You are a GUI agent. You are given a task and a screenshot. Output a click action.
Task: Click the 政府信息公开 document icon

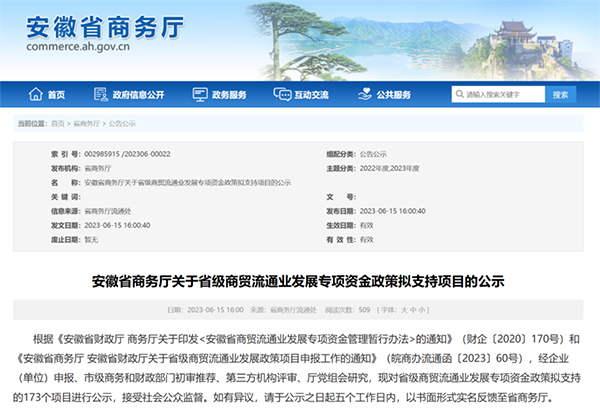click(x=100, y=95)
